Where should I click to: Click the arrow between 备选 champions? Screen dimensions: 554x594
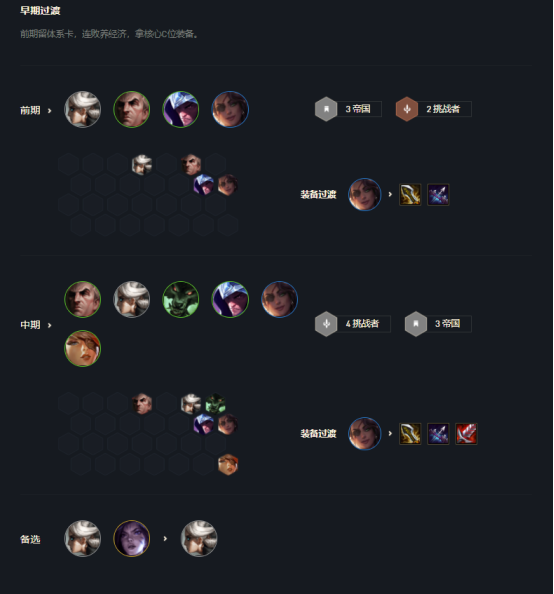165,538
